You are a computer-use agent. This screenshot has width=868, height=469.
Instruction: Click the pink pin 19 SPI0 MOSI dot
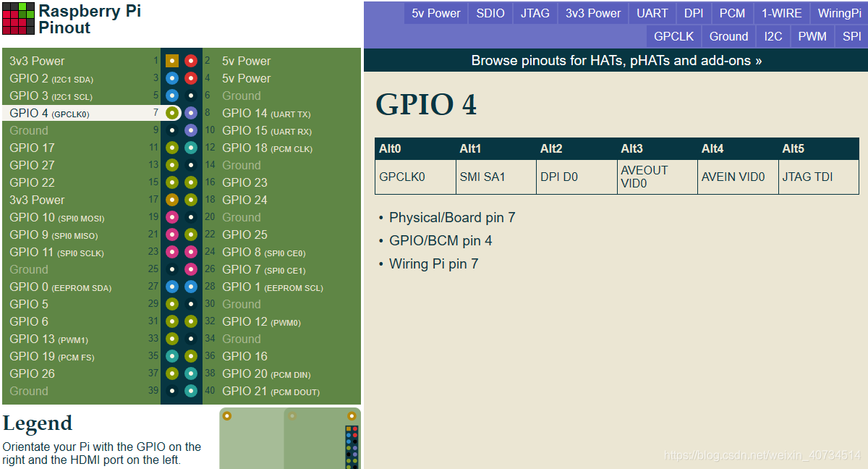pos(172,217)
